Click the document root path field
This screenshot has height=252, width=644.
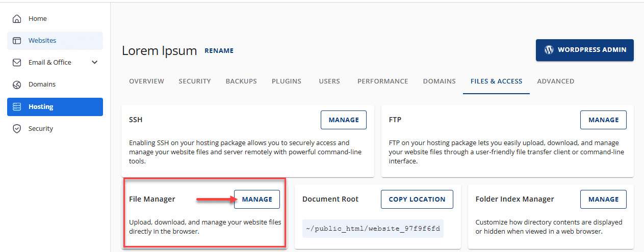click(x=373, y=229)
